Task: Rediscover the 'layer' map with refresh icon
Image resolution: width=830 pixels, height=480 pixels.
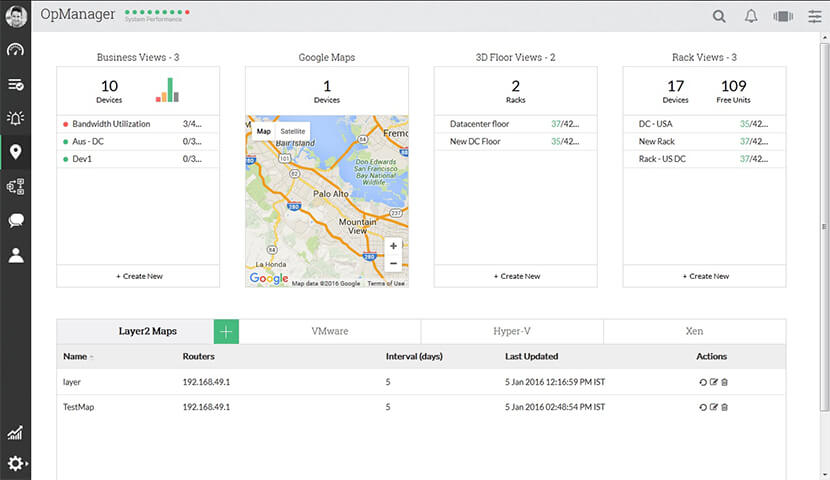Action: [x=703, y=382]
